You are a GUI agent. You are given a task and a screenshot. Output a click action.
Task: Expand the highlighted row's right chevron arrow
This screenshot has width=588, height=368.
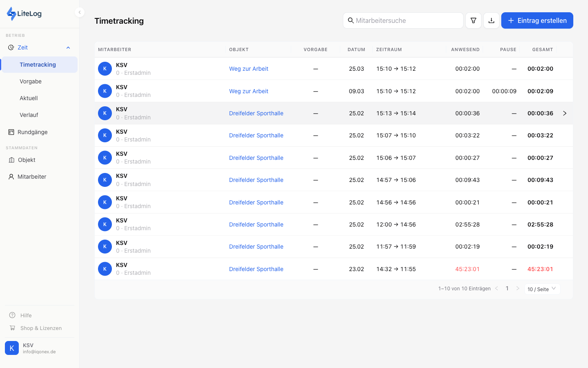(x=564, y=113)
